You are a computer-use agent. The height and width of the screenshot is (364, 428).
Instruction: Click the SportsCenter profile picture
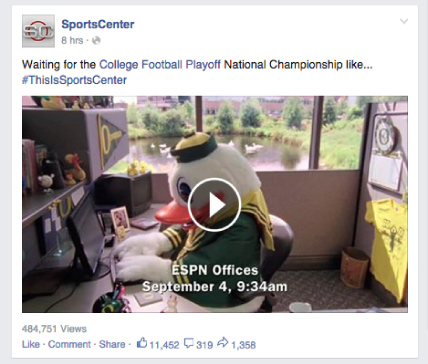[38, 31]
